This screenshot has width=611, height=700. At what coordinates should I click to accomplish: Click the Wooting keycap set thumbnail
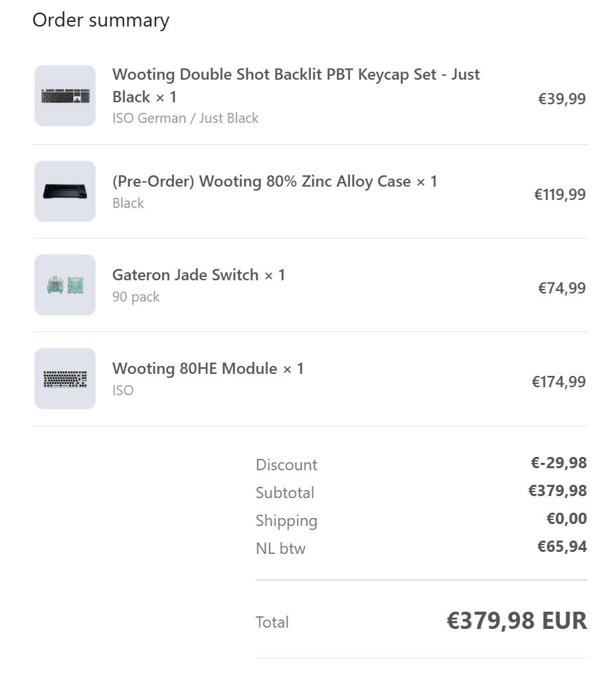pos(65,96)
